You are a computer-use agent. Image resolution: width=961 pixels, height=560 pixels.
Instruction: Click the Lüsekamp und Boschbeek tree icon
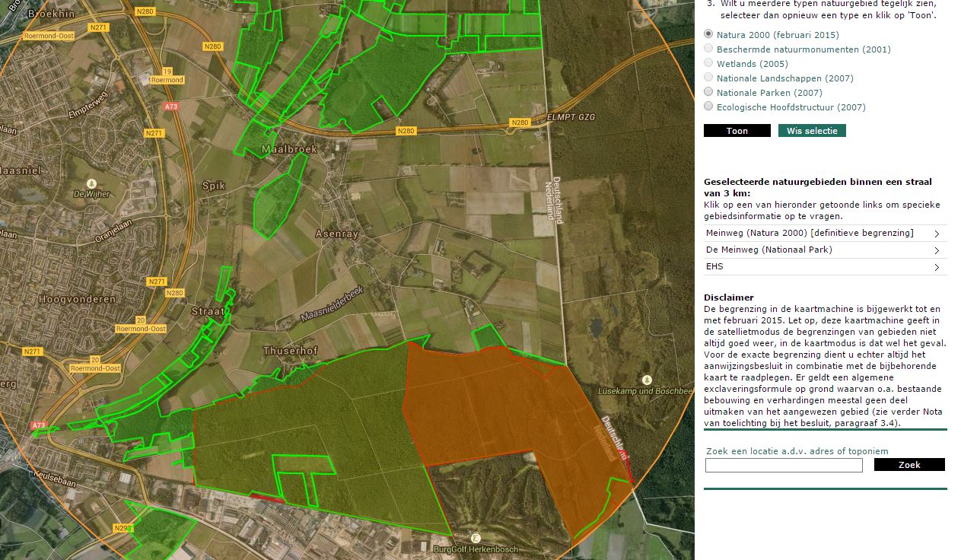pyautogui.click(x=647, y=380)
